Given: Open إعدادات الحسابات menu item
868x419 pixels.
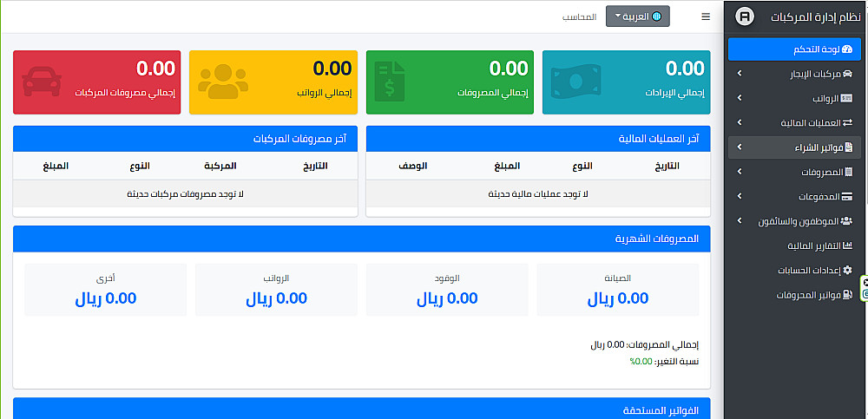Looking at the screenshot, I should click(x=795, y=271).
